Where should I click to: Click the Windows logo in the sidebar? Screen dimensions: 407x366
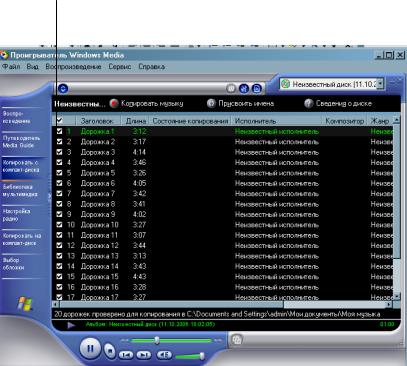pyautogui.click(x=25, y=304)
